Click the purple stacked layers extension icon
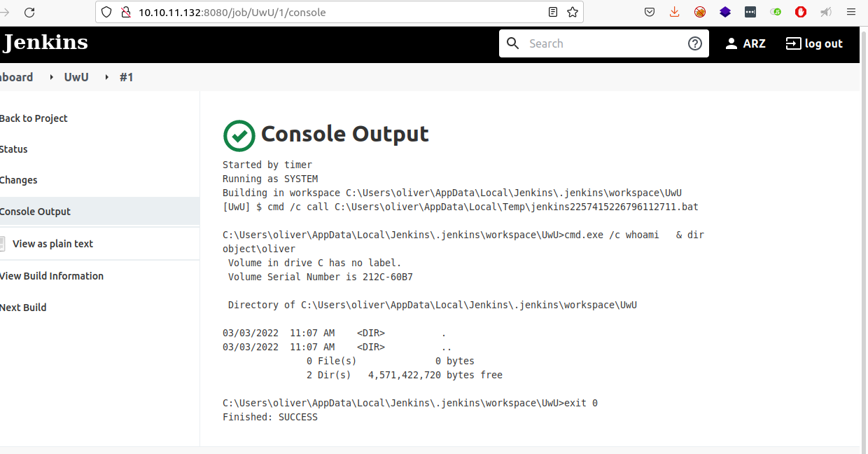Viewport: 868px width, 454px height. [725, 12]
